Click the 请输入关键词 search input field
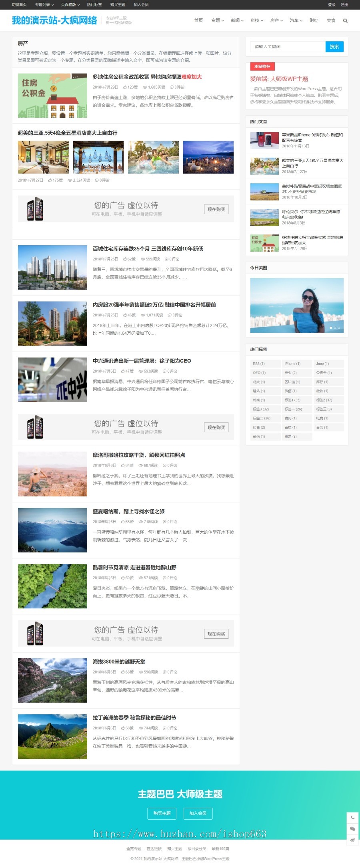The height and width of the screenshot is (868, 360). coord(288,47)
